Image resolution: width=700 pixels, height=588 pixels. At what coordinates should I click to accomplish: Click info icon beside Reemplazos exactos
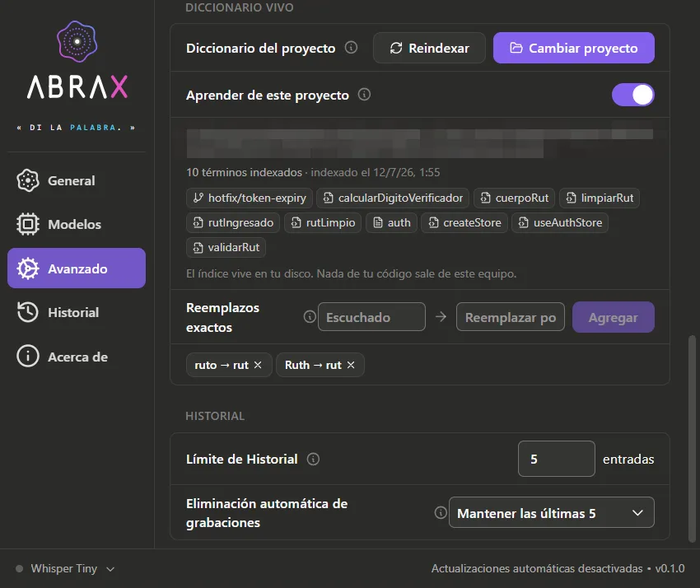coord(310,317)
